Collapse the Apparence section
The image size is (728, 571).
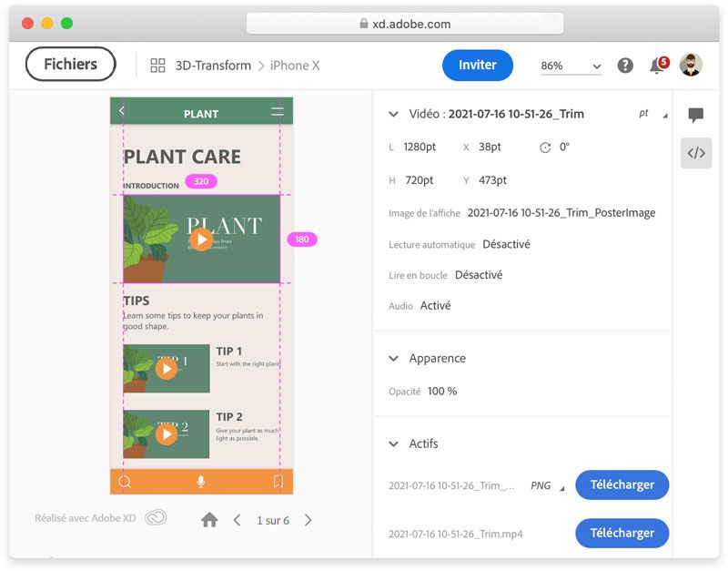(393, 359)
